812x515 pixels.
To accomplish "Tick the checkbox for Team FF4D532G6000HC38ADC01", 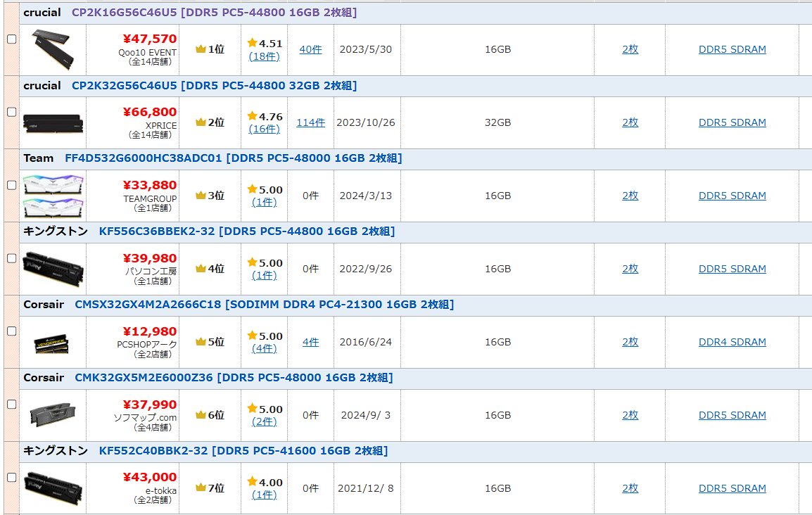I will pos(11,185).
